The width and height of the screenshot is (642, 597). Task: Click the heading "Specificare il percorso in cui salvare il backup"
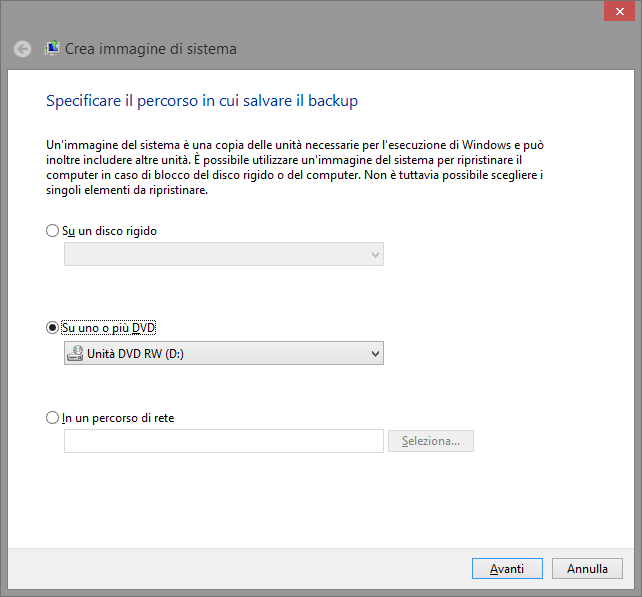pos(202,101)
